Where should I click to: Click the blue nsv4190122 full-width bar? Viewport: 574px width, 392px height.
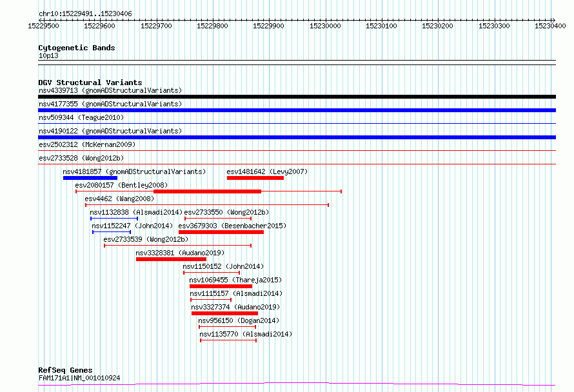coord(297,137)
